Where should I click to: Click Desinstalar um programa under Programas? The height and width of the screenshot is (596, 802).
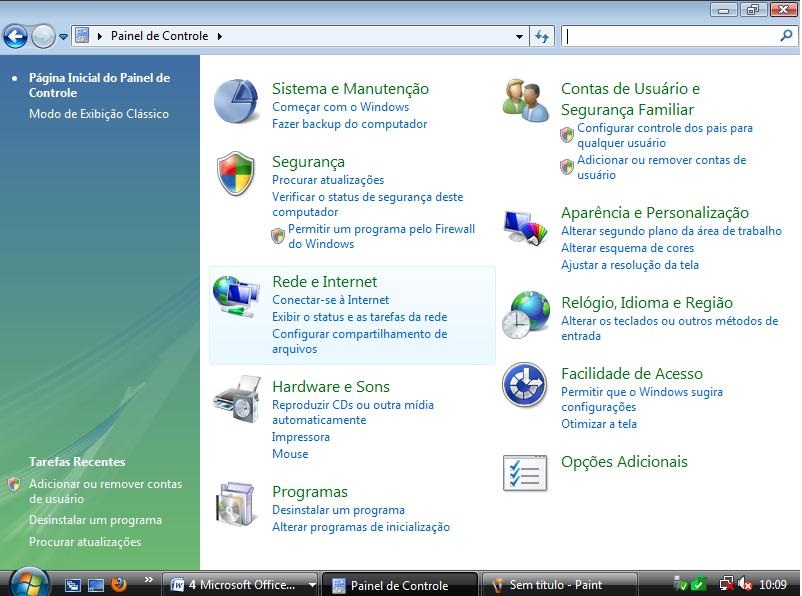(x=338, y=510)
